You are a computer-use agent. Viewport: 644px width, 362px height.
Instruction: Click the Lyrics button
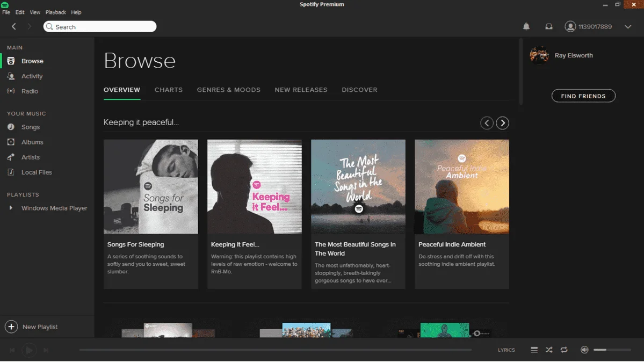pyautogui.click(x=506, y=350)
